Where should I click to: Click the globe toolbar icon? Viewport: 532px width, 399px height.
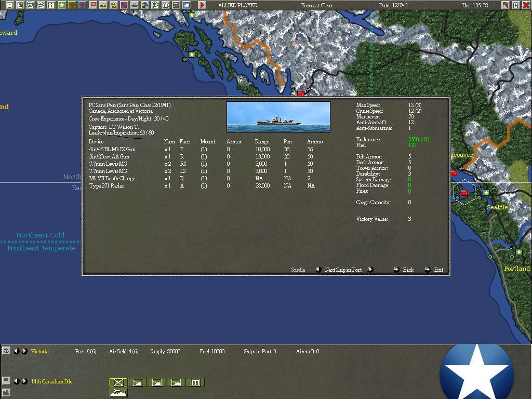145,5
